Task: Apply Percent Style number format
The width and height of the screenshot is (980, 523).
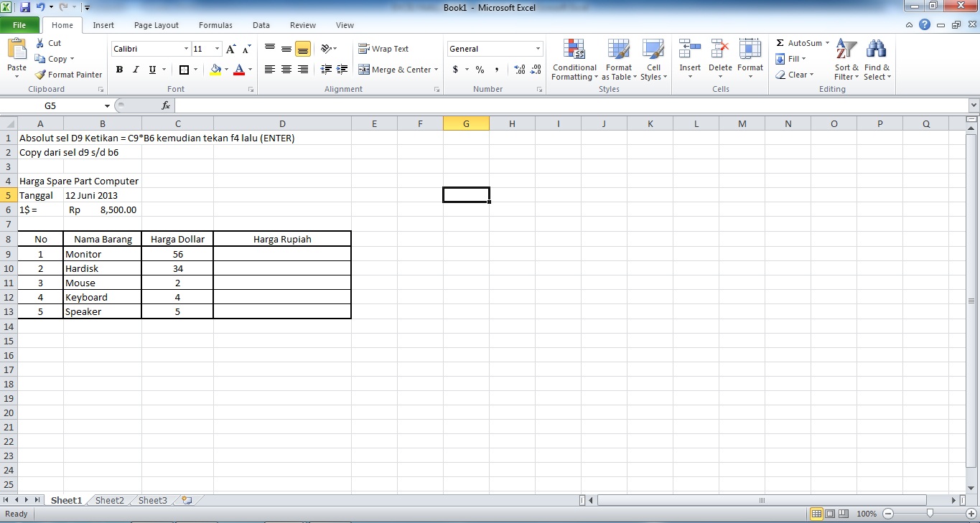Action: pyautogui.click(x=479, y=70)
